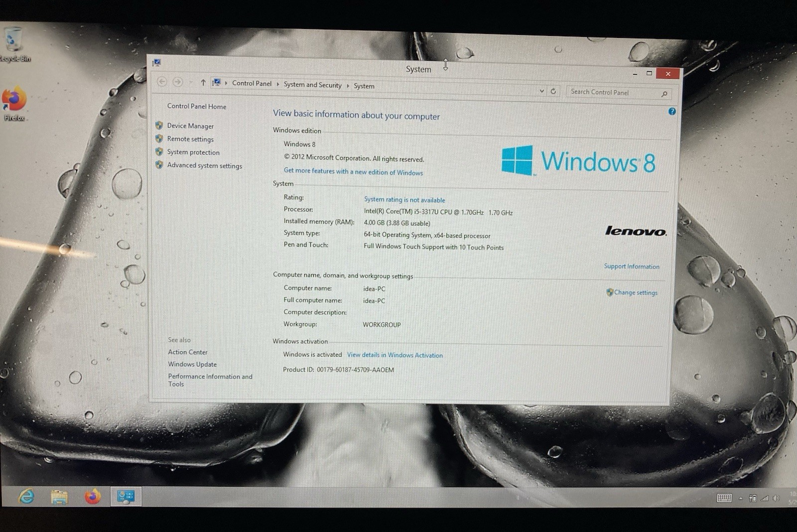Click the processor value Intel Core i5-3317U
Screen dimensions: 797x532
438,212
